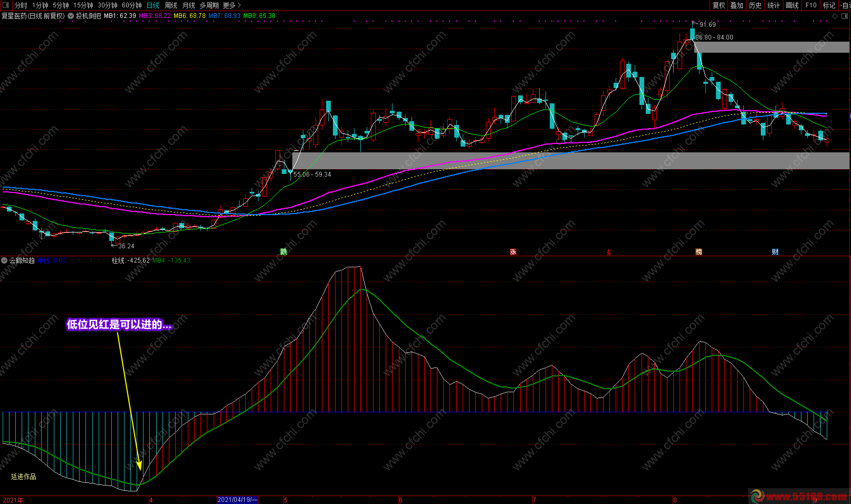The image size is (851, 504).
Task: Open the 历史 history button
Action: pyautogui.click(x=756, y=5)
